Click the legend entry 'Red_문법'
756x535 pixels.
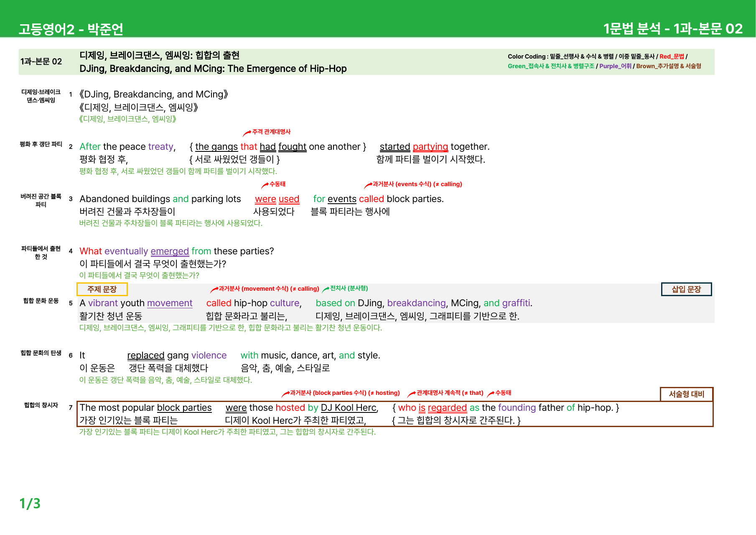coord(672,56)
